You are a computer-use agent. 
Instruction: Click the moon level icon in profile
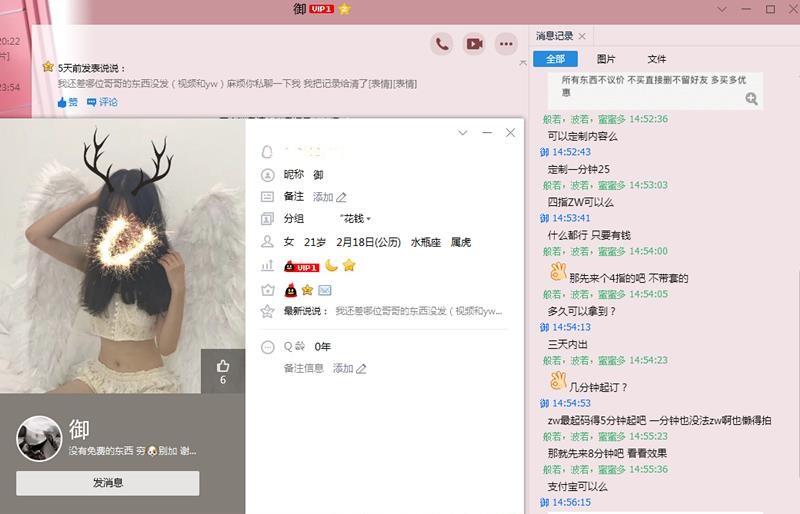[332, 265]
